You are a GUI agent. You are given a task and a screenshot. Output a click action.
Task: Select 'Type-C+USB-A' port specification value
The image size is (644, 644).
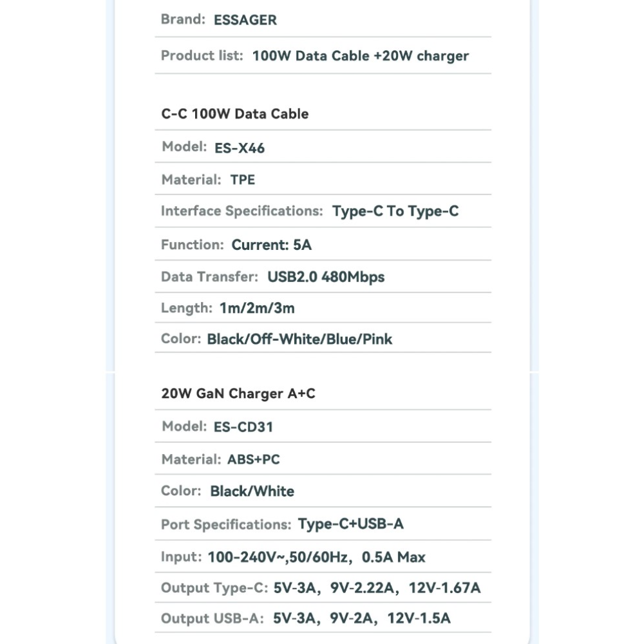351,524
